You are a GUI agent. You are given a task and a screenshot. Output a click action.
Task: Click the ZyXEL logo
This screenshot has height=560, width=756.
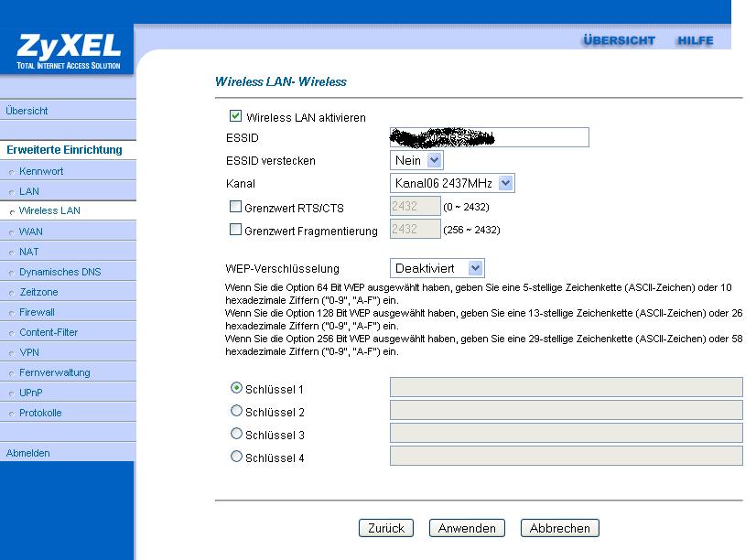pos(68,51)
